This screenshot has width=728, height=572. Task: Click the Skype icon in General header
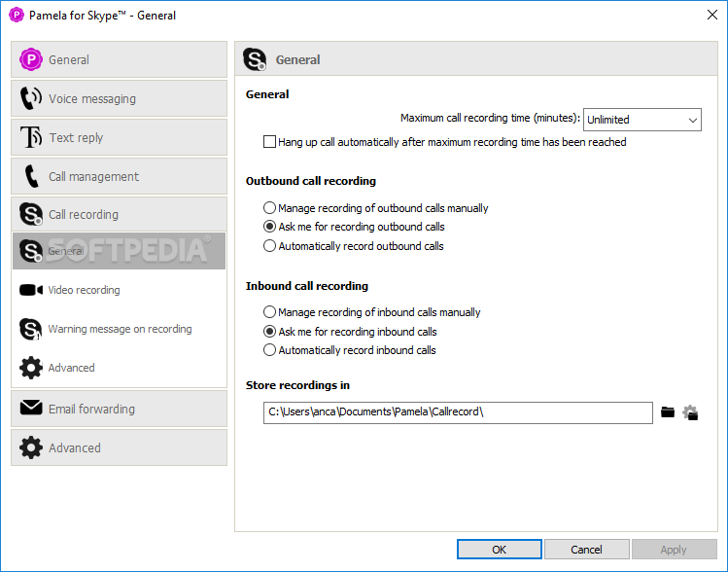[x=255, y=59]
